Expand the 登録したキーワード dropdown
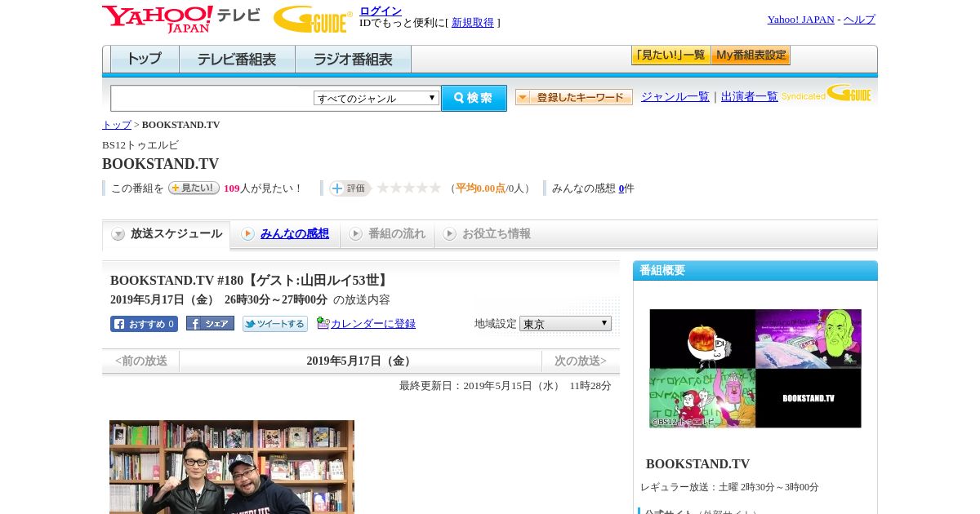This screenshot has width=980, height=514. [574, 97]
